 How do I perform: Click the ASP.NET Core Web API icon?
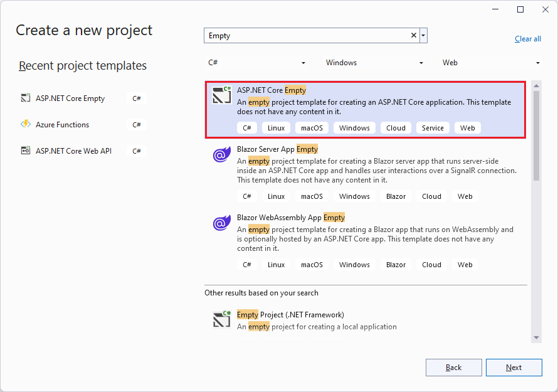click(25, 151)
